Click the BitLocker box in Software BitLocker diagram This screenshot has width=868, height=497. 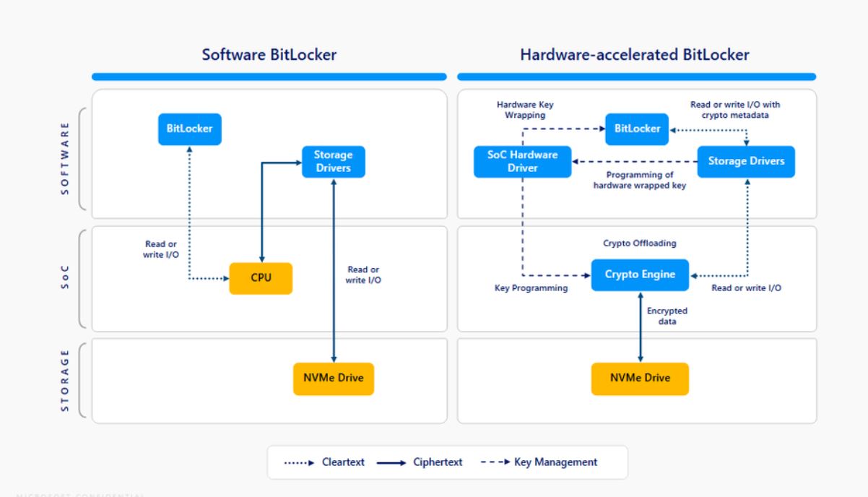(189, 129)
